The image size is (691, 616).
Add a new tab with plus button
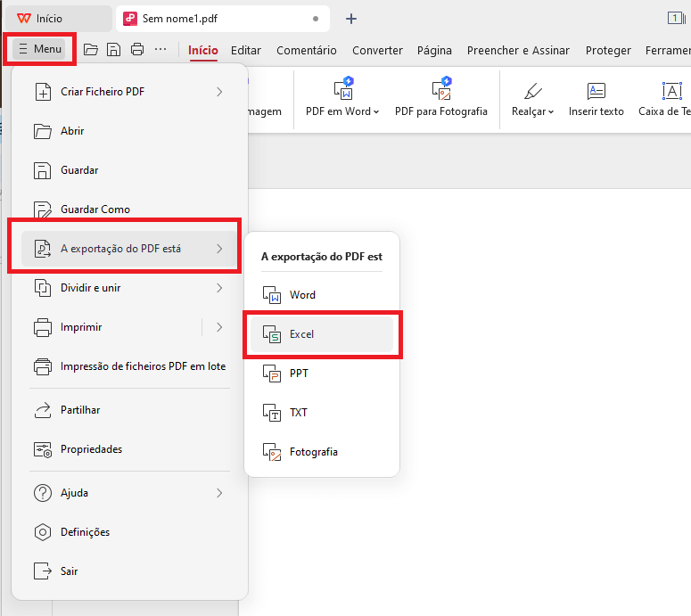350,19
